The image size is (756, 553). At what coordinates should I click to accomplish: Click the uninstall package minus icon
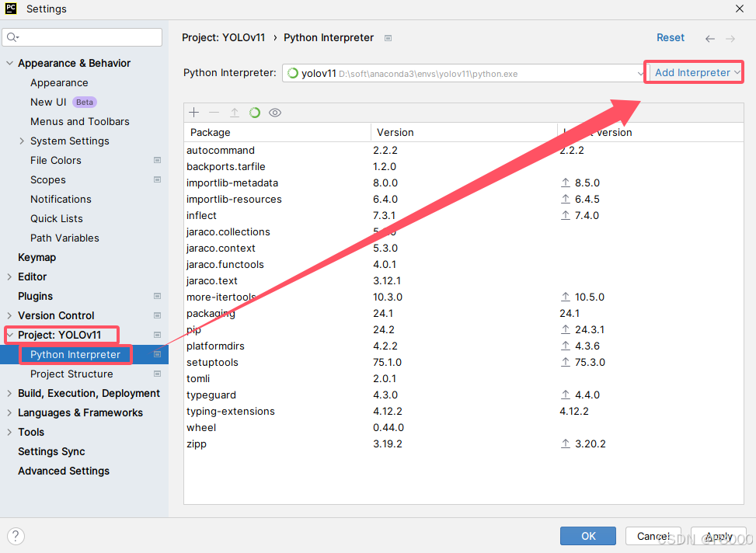click(x=214, y=113)
